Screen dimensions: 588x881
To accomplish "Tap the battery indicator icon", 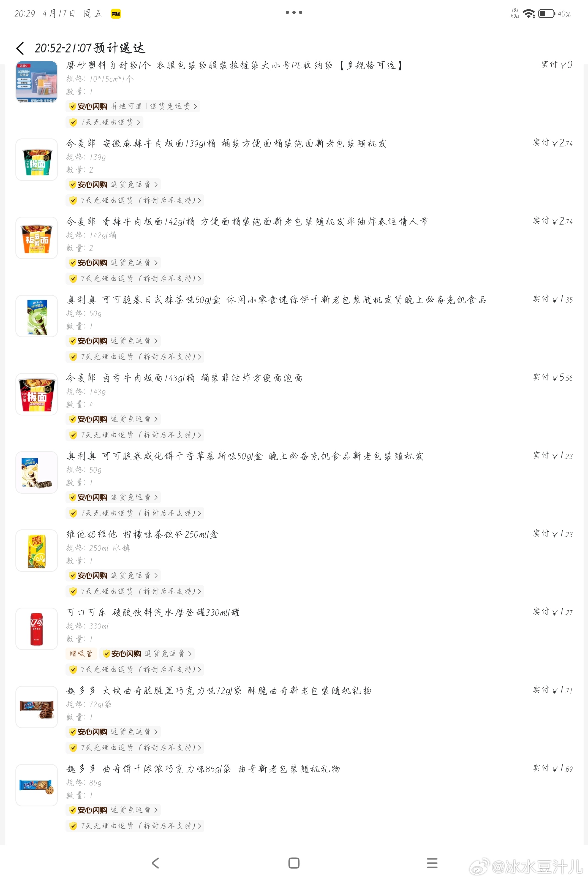I will pos(546,14).
